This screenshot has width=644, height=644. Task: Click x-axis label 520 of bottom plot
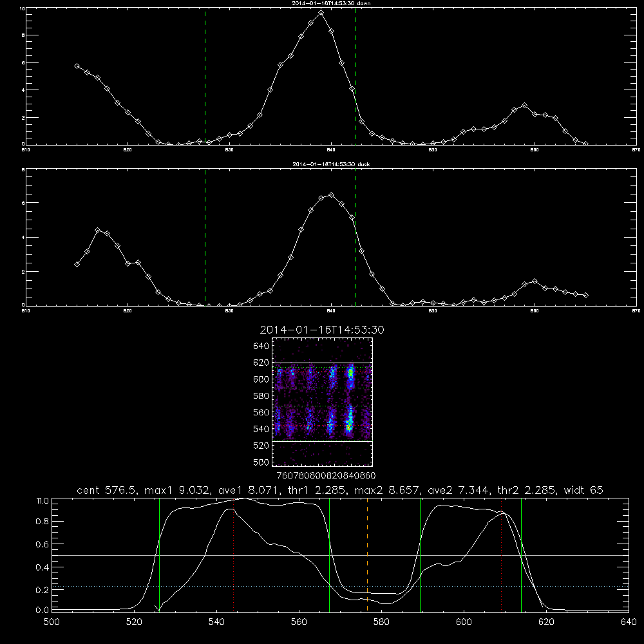pos(134,621)
